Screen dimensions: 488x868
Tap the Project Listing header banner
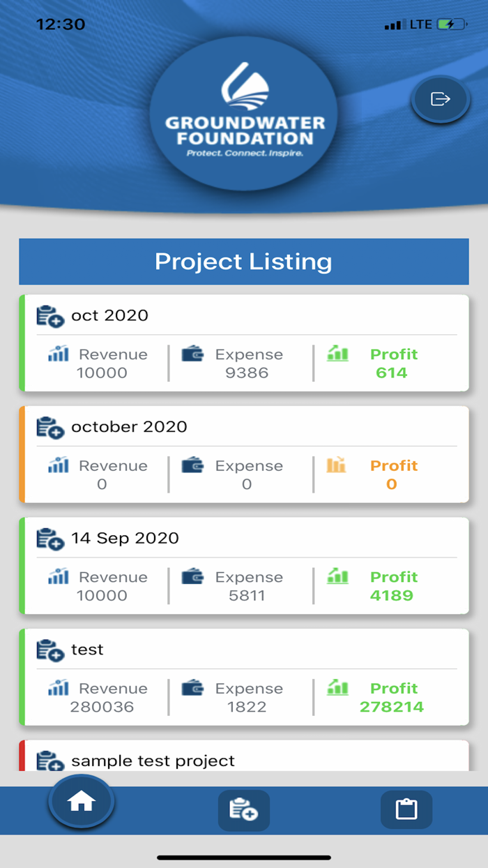pyautogui.click(x=243, y=262)
